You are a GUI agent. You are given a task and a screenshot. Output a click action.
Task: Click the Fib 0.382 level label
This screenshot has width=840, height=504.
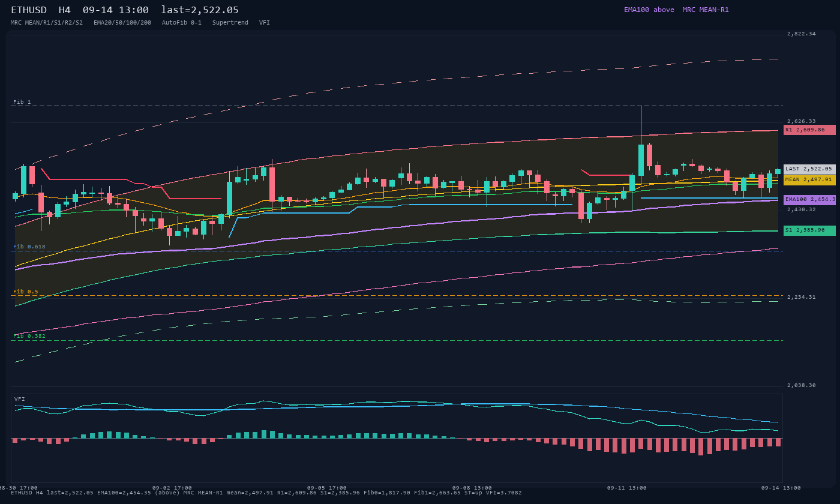[29, 336]
